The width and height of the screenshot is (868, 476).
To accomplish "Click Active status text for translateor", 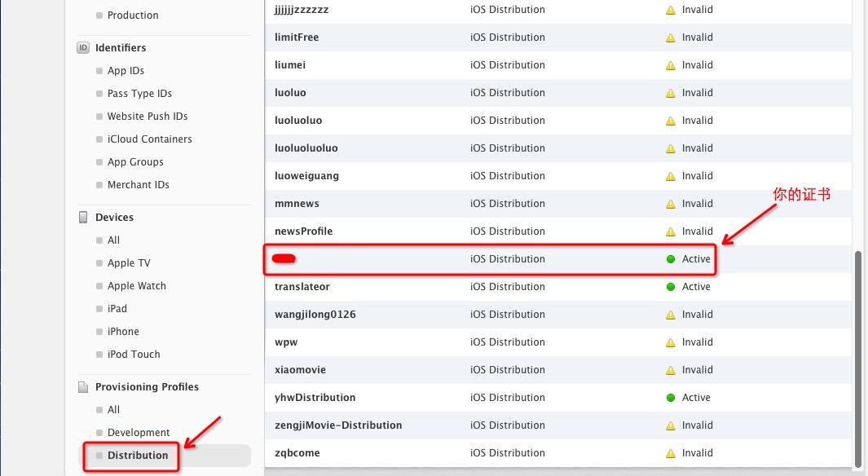I will point(696,287).
